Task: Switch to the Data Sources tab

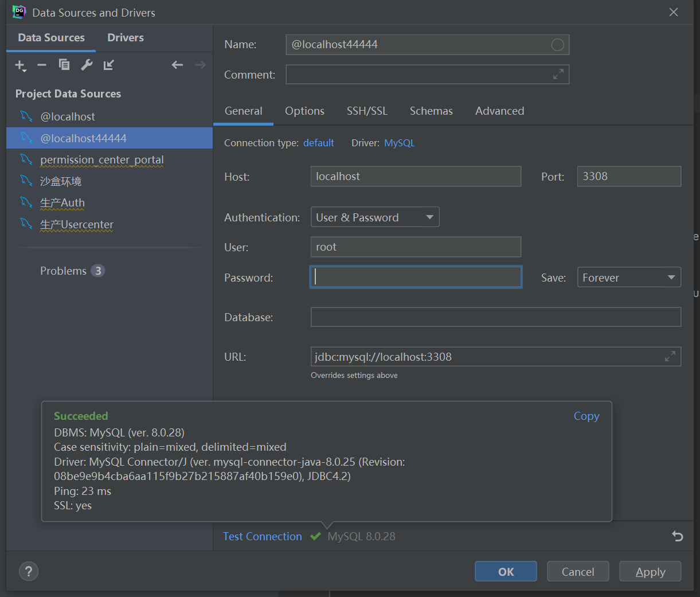Action: [51, 38]
